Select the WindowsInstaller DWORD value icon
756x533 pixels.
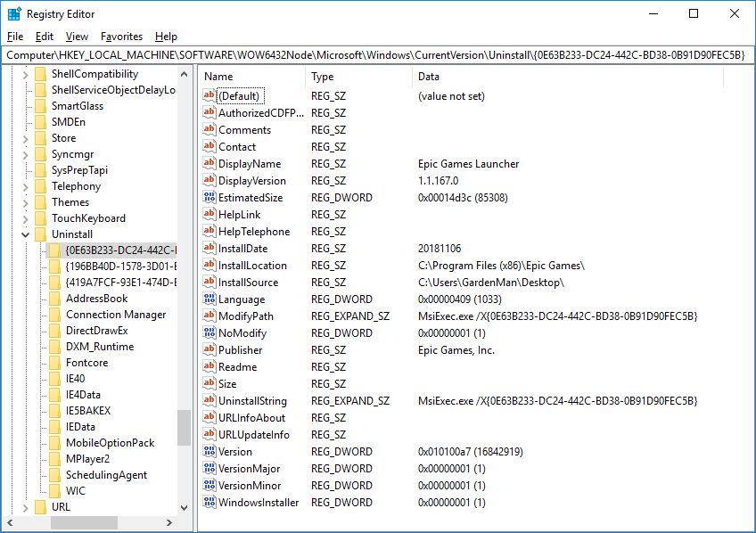210,502
